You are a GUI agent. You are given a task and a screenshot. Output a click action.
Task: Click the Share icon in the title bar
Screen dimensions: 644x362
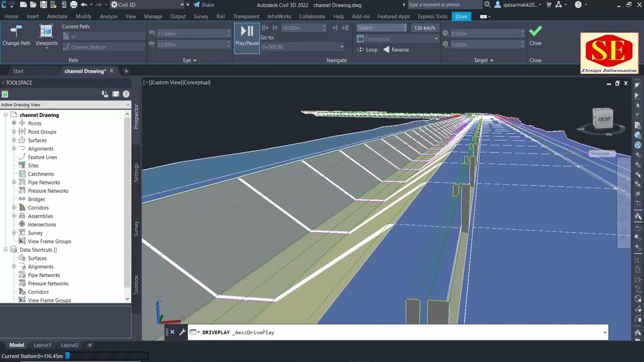[196, 5]
